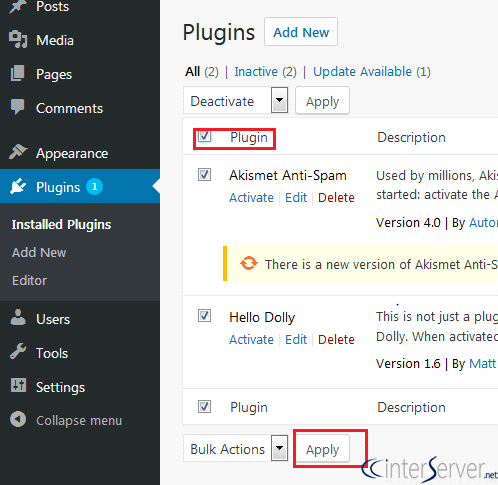Edit Hello Dolly plugin
The height and width of the screenshot is (485, 498).
(x=296, y=340)
